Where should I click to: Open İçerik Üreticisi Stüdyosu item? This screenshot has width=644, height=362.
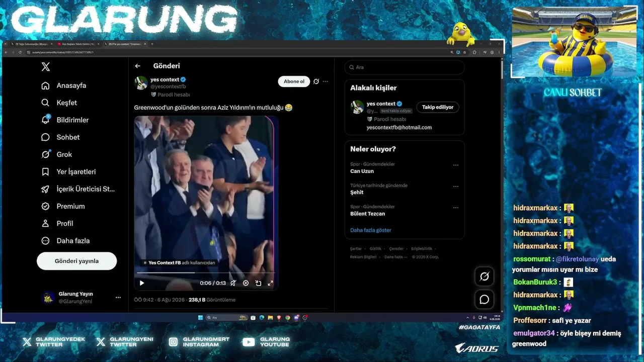78,189
